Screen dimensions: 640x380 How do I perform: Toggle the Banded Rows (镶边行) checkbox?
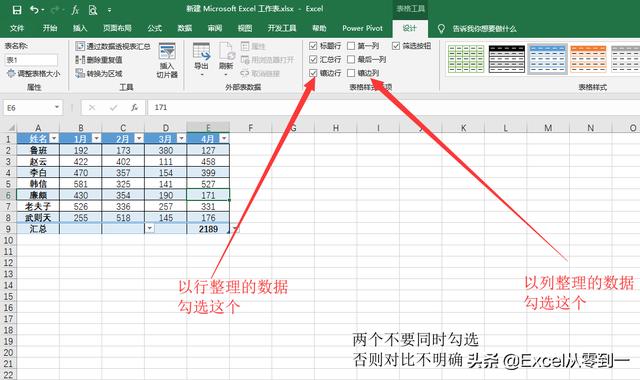click(313, 73)
